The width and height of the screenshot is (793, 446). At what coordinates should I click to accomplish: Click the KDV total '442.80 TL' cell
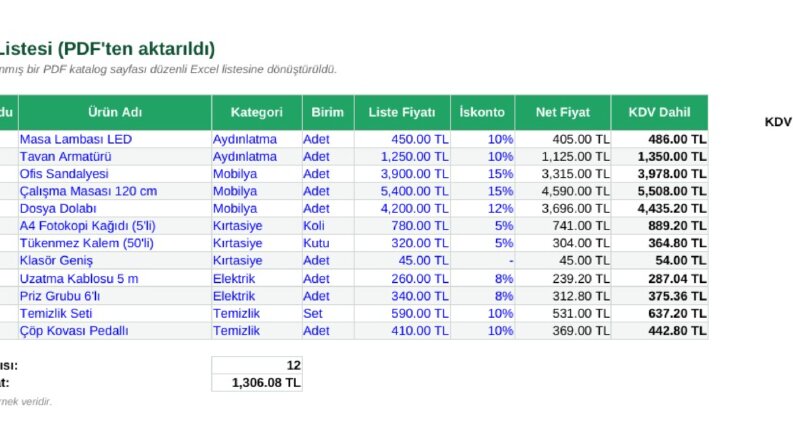(x=659, y=331)
